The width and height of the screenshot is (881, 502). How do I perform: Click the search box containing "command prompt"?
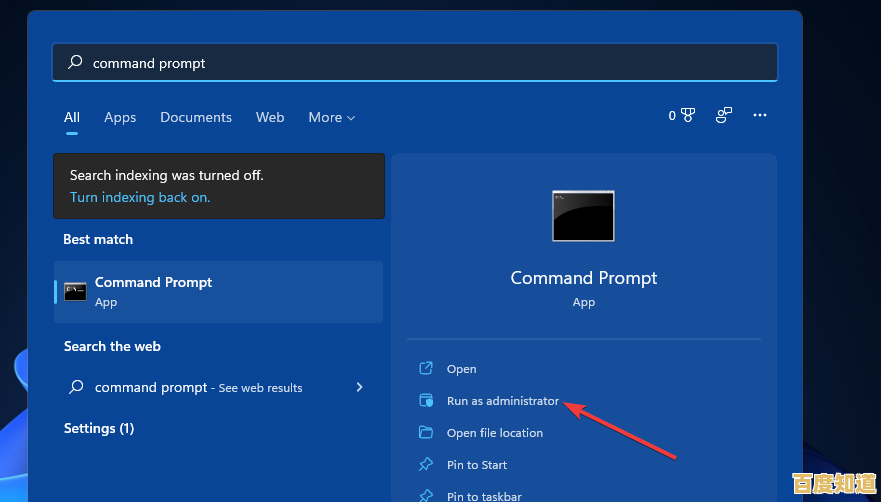pos(414,63)
